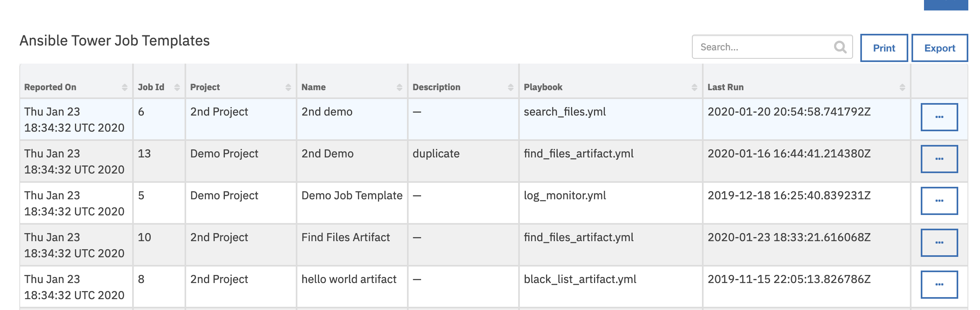Select 'Find Files Artifact' name cell

(352, 245)
